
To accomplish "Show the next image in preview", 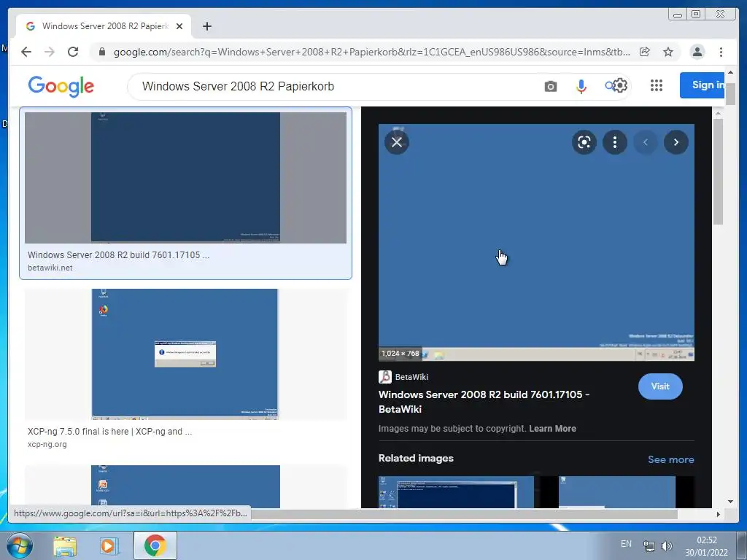I will (676, 142).
